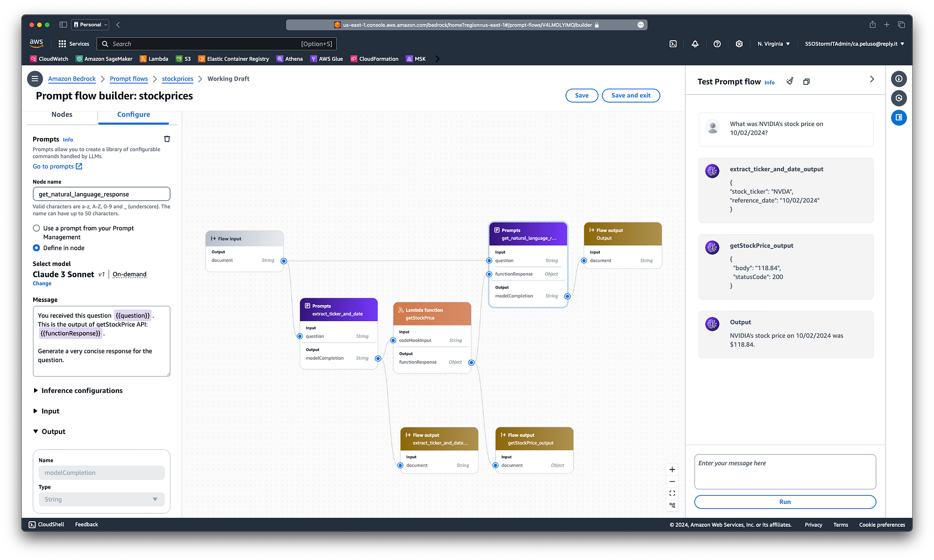The height and width of the screenshot is (560, 934).
Task: Open the AWS CloudShell icon in top bar
Action: click(x=673, y=44)
